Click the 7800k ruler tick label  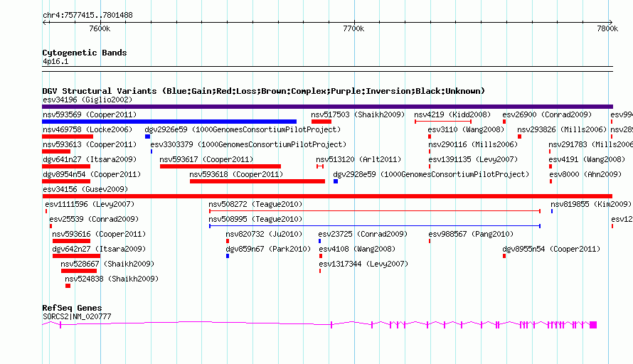607,28
